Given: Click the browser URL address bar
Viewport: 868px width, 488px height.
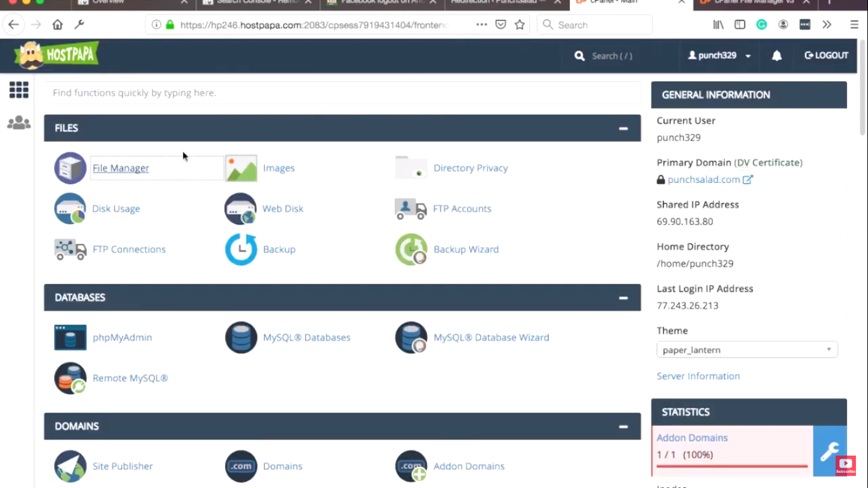Looking at the screenshot, I should click(314, 25).
